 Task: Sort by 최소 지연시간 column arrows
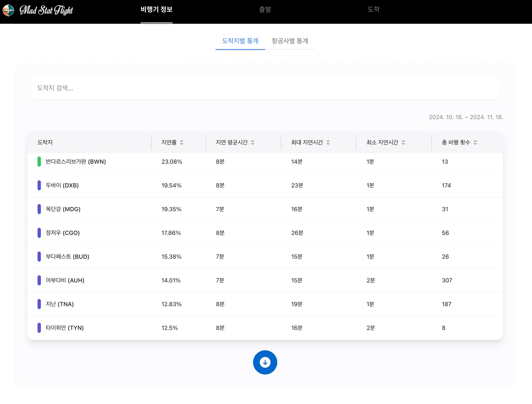coord(403,142)
